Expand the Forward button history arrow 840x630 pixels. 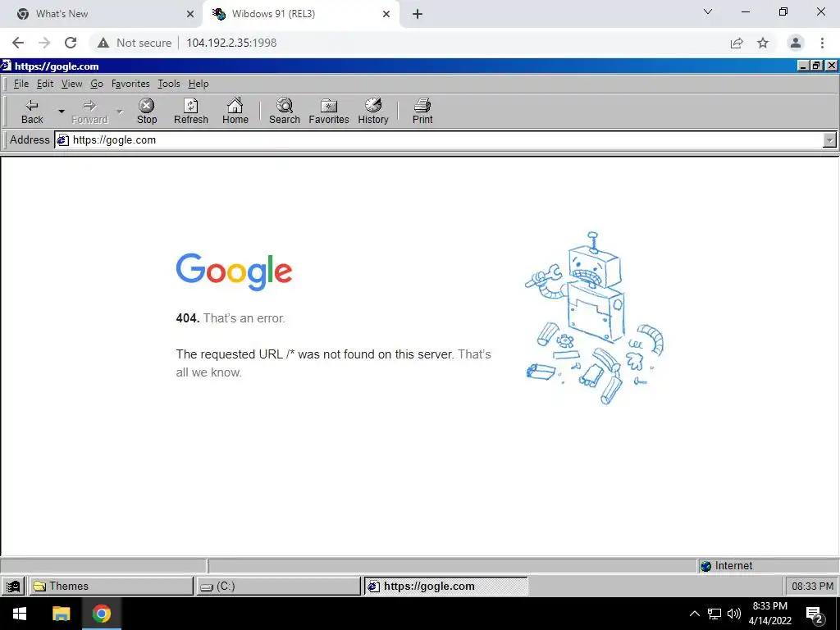coord(120,112)
